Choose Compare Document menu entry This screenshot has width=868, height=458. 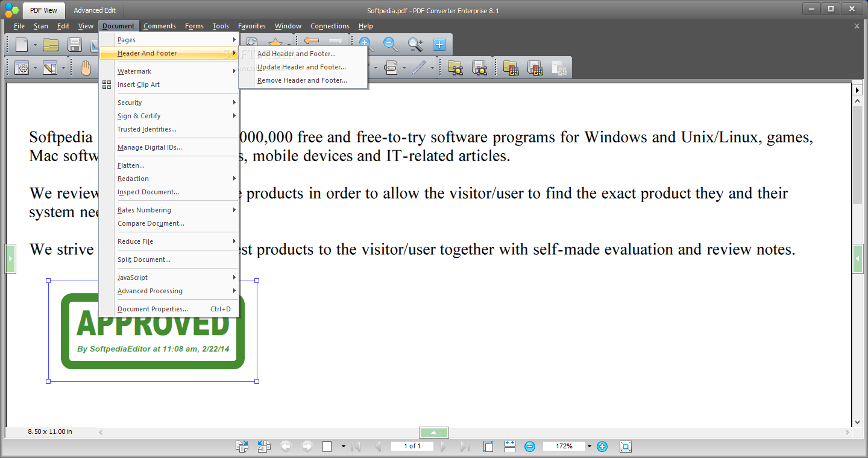[x=169, y=223]
